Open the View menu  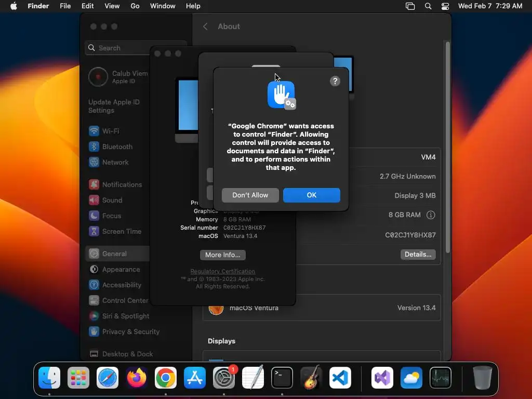[112, 6]
